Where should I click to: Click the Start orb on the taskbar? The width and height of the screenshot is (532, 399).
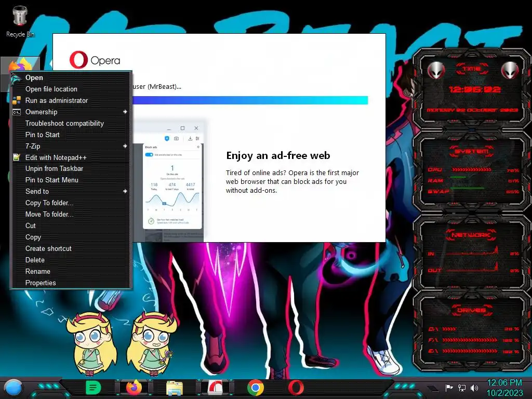13,388
